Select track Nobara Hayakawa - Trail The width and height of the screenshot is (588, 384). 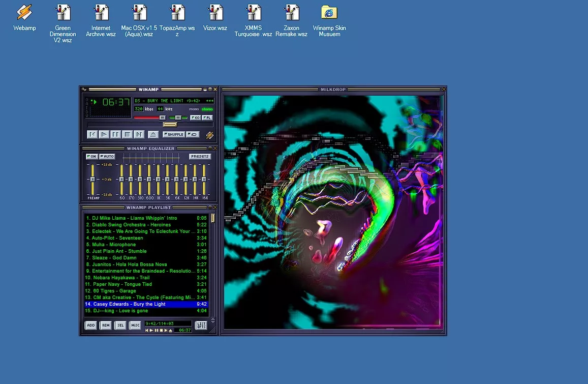(146, 277)
